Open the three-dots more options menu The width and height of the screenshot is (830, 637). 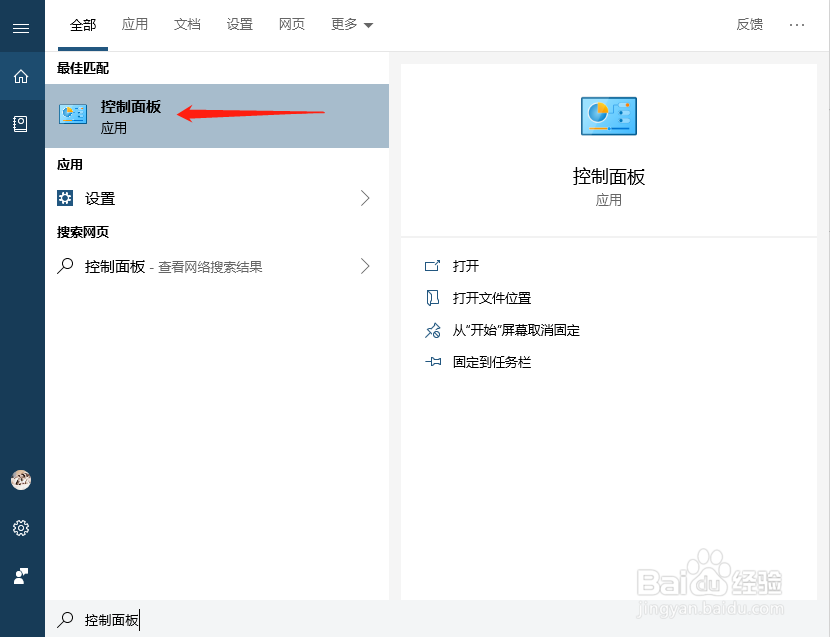[797, 25]
